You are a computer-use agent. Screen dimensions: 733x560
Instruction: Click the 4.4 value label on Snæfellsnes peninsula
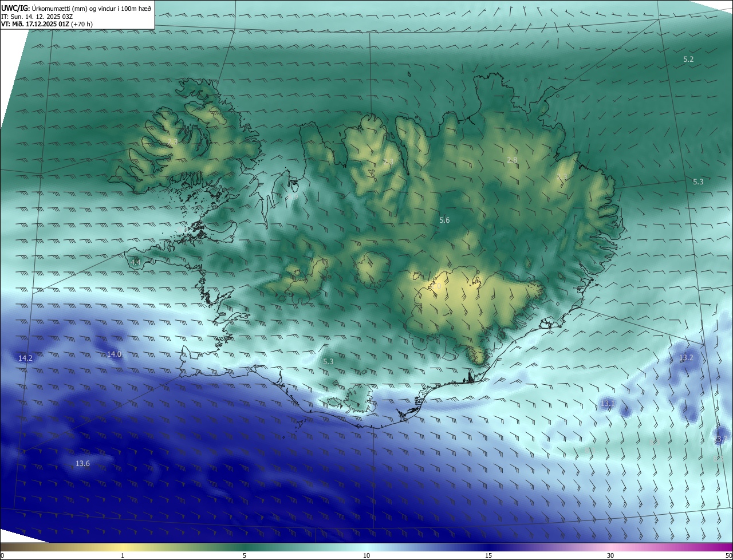pos(136,262)
